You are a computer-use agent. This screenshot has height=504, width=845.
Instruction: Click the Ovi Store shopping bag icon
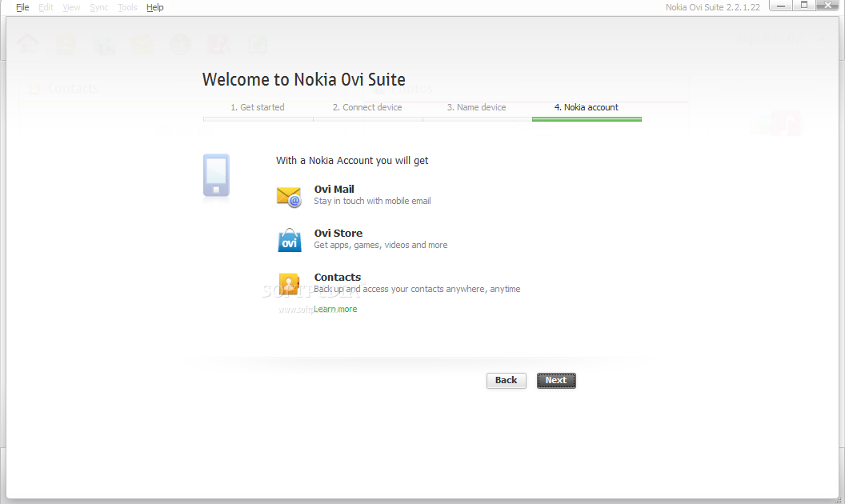[290, 240]
